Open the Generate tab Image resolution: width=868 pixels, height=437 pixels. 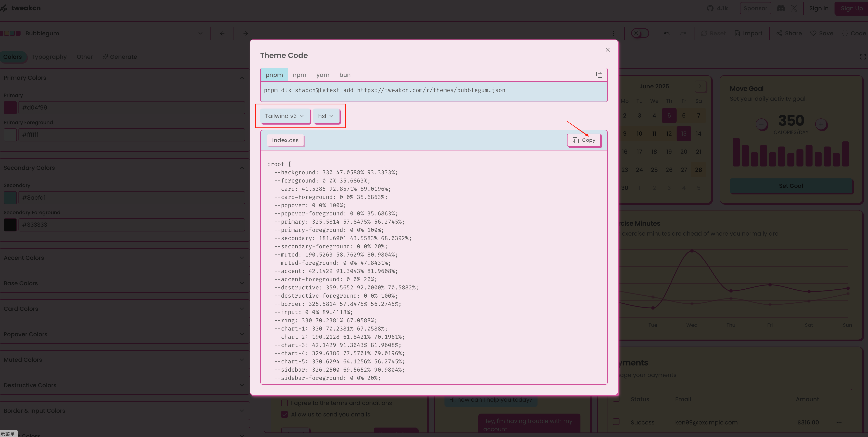[120, 57]
